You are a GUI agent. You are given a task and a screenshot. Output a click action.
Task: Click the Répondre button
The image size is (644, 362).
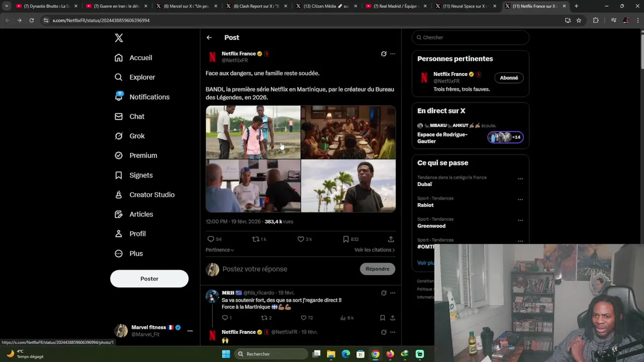coord(377,269)
